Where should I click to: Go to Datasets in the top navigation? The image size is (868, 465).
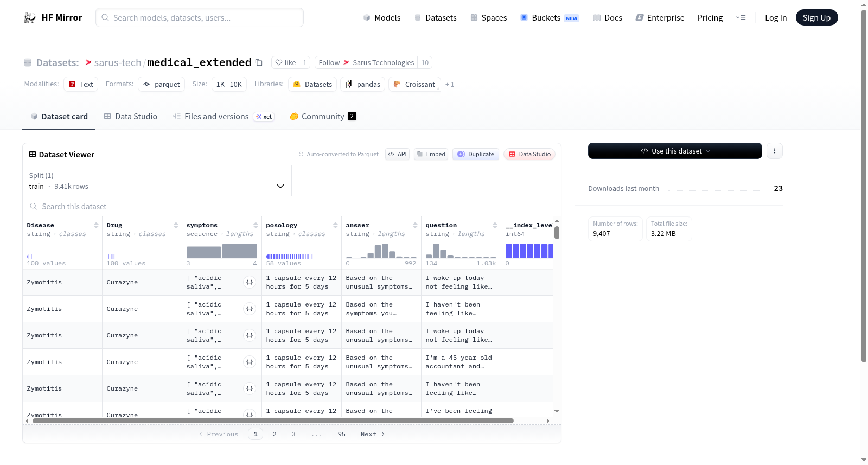click(435, 17)
